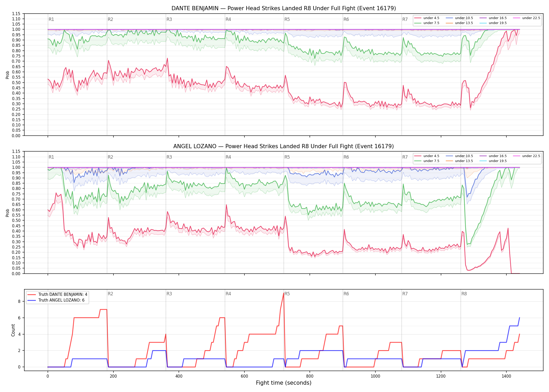Select 'under 10.5' in Dante Benjamin legend
Screen dimensions: 549x392
click(x=460, y=18)
